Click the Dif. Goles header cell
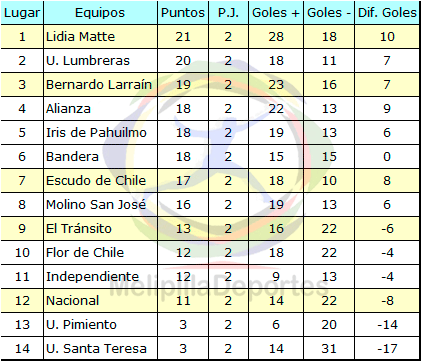Screen dimensions: 421x361 pos(387,13)
